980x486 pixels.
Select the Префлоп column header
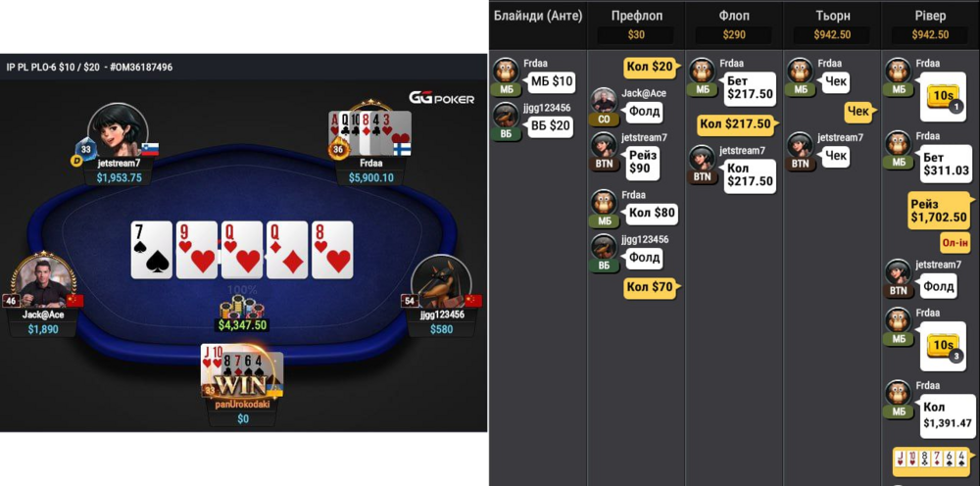click(636, 16)
